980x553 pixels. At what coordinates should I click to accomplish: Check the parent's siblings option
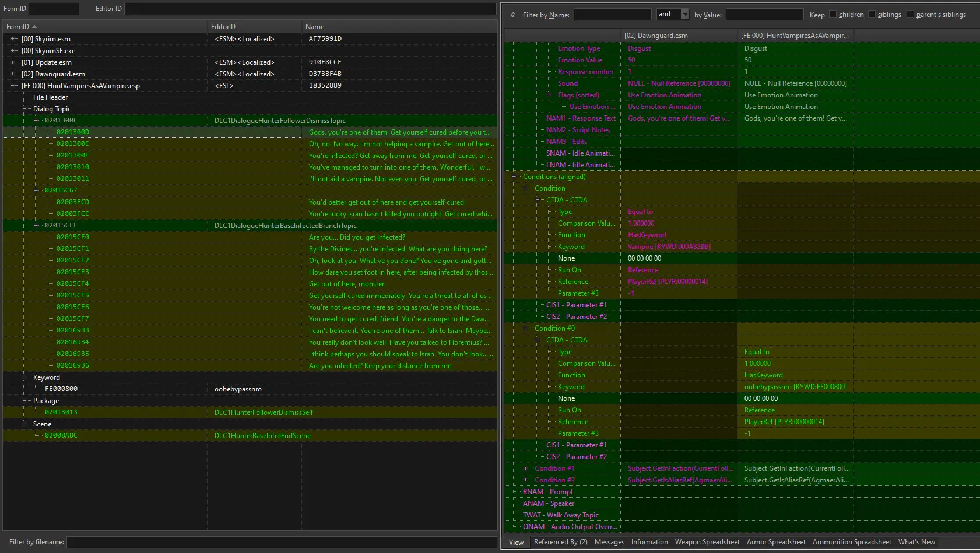tap(910, 15)
